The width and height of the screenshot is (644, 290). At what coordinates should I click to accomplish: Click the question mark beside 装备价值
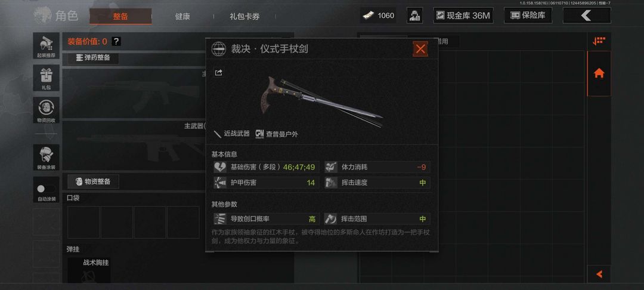point(116,42)
